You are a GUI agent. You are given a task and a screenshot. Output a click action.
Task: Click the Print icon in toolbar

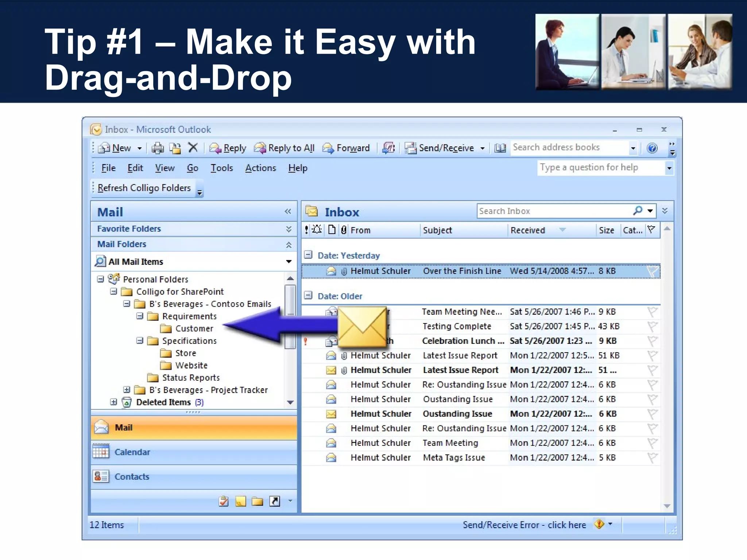click(158, 148)
